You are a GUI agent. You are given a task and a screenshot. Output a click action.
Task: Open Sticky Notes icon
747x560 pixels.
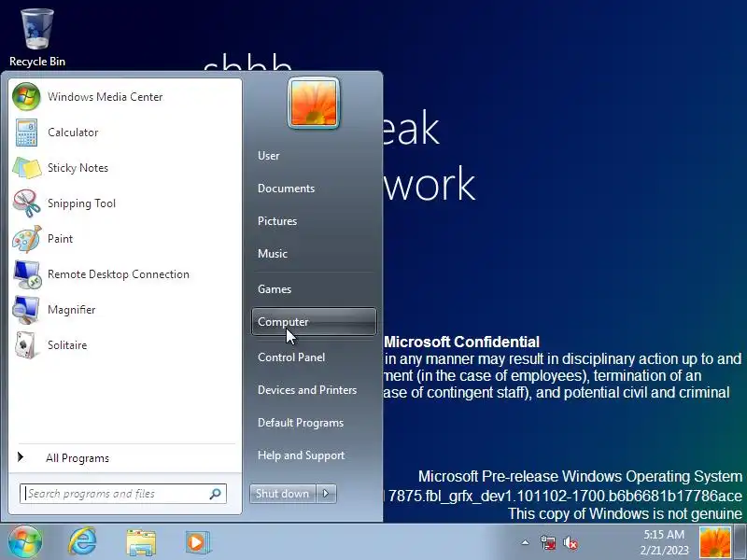26,168
